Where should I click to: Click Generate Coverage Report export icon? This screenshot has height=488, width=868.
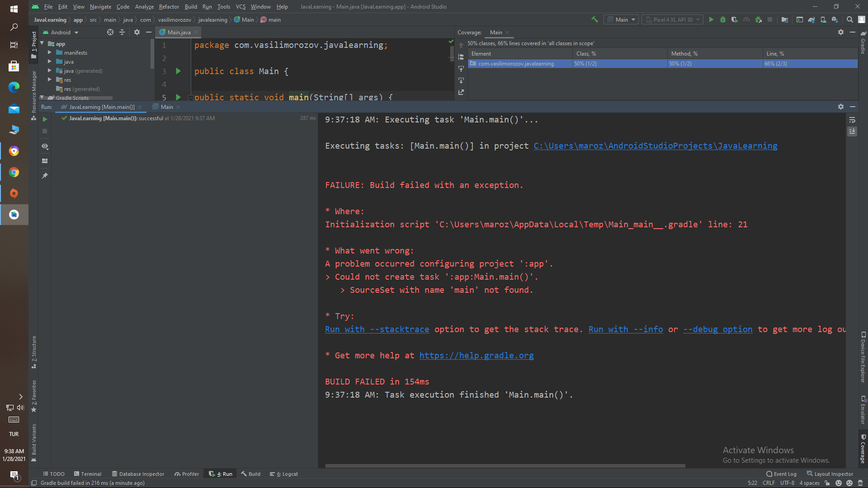(461, 92)
